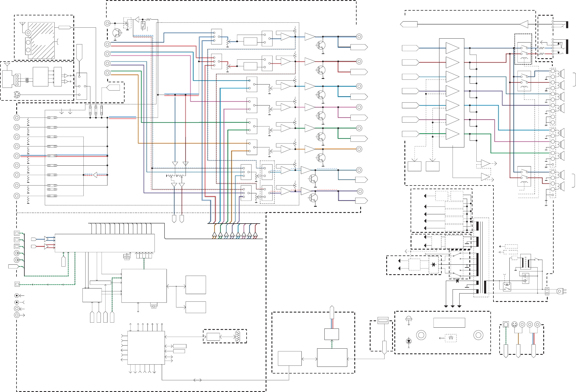Select the round multi-pin DIN connector in tuner box
Screen dimensions: 576x392
click(17, 95)
